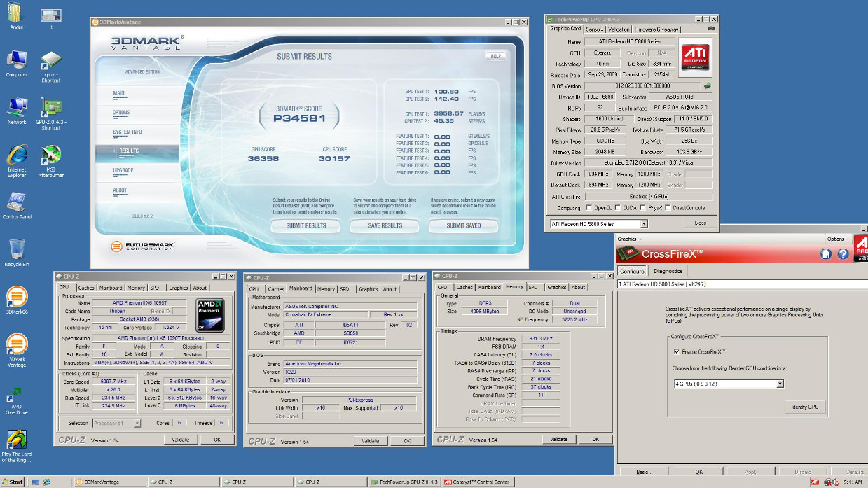Select System Info in the 3DMark sidebar

tap(128, 132)
